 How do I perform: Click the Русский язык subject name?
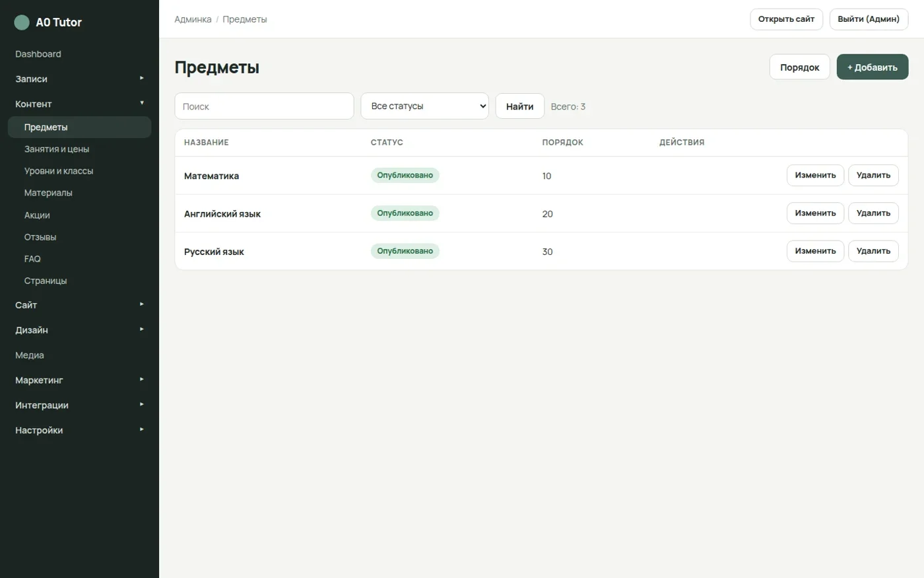[x=214, y=252]
